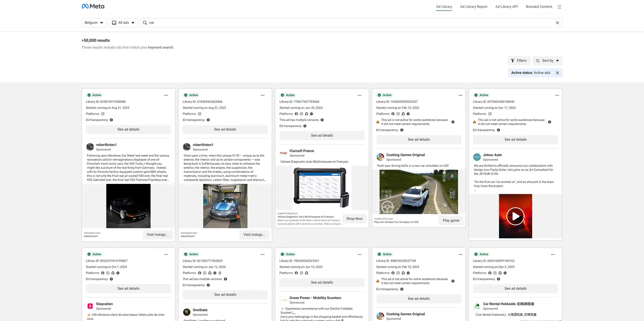This screenshot has height=321, width=644.
Task: Click EU transparency info icon on Car Rental Hokkaido ad
Action: [498, 279]
